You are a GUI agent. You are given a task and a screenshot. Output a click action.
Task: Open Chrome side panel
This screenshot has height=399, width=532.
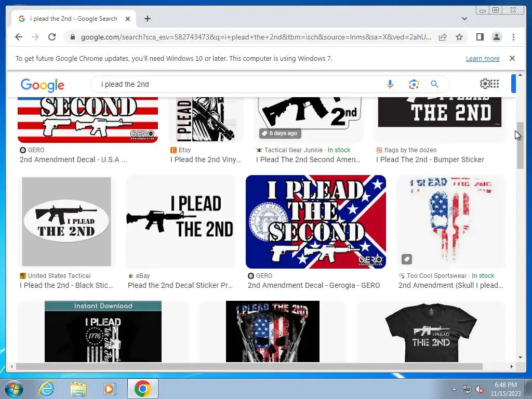click(480, 37)
